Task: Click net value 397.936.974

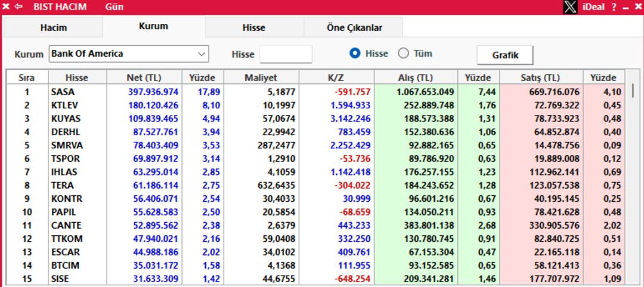Action: click(153, 92)
